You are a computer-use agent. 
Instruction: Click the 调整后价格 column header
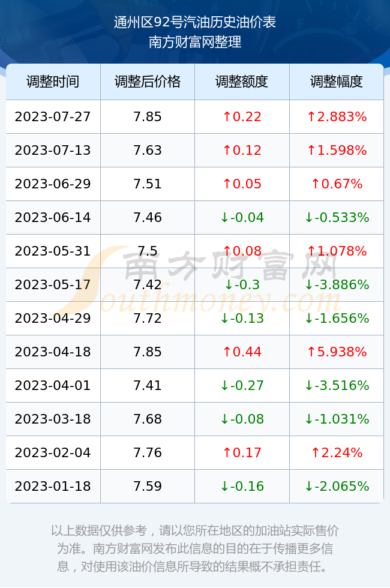(x=148, y=82)
